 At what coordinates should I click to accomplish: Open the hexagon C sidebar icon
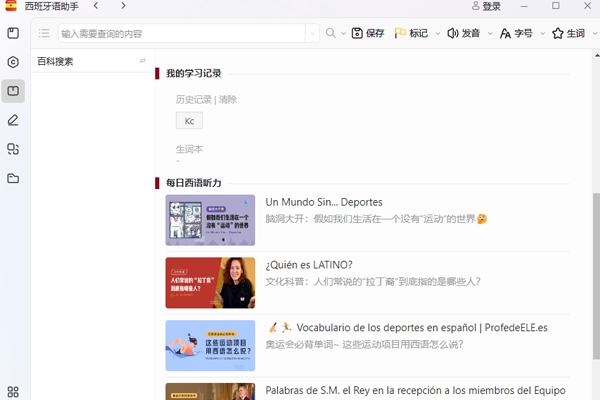13,62
